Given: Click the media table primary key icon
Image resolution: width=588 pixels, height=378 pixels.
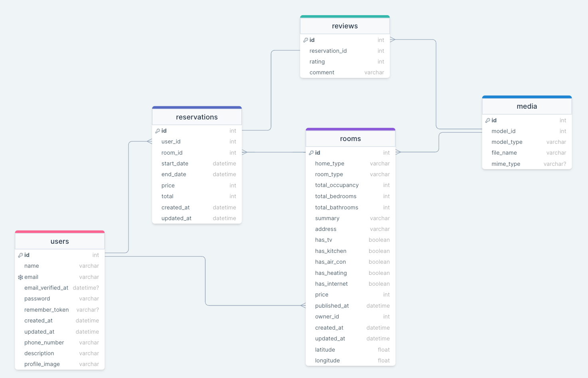Looking at the screenshot, I should pos(487,120).
